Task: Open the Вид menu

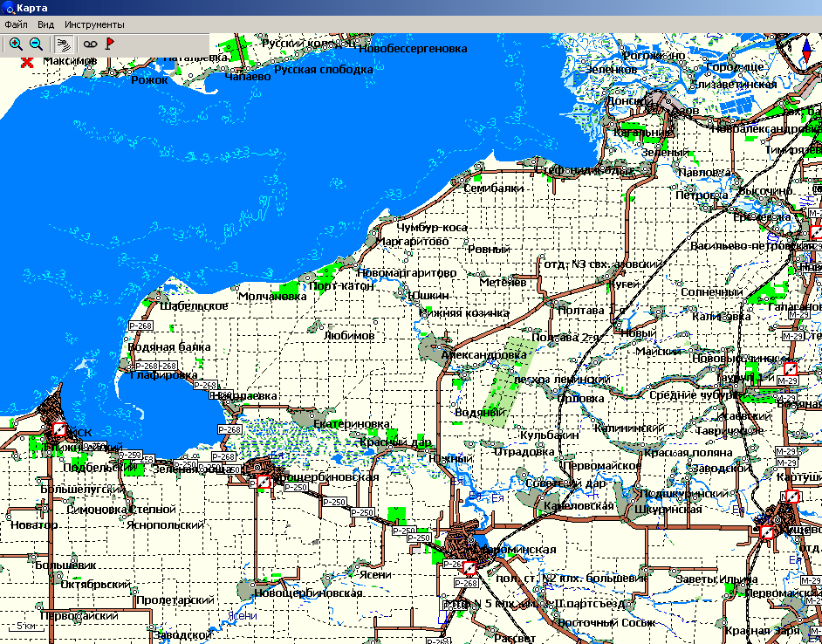Action: tap(45, 24)
